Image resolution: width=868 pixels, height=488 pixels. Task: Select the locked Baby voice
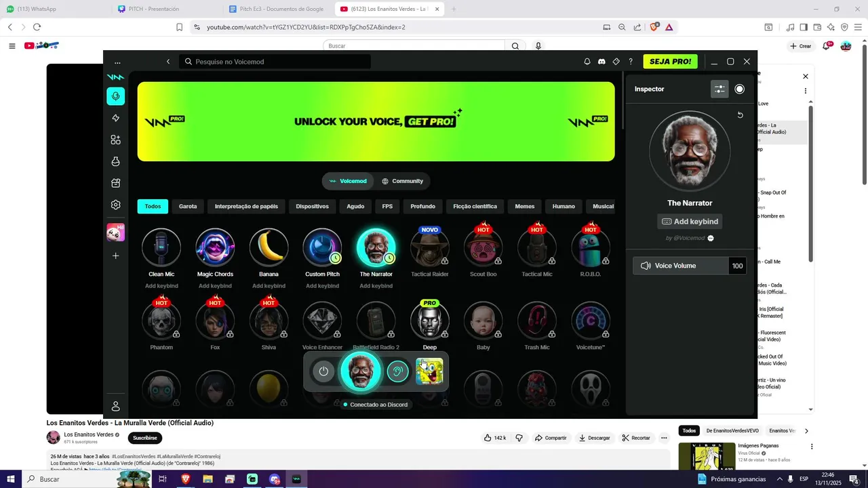pos(484,321)
